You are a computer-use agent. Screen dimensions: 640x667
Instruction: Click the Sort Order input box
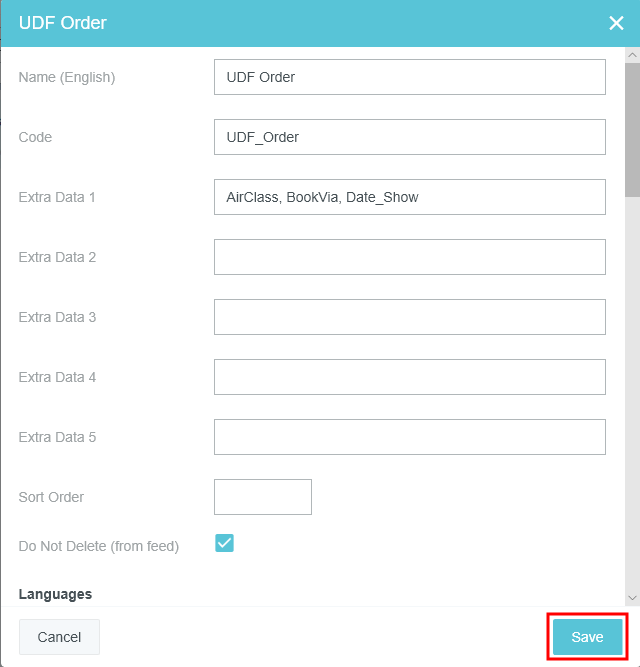point(263,497)
